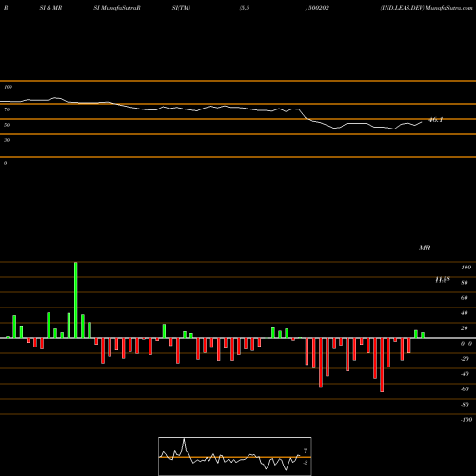This screenshot has height=476, width=476.
Task: Select the (IND.LEAS.DEV) MunafaSutra.com title text
Action: pos(426,8)
